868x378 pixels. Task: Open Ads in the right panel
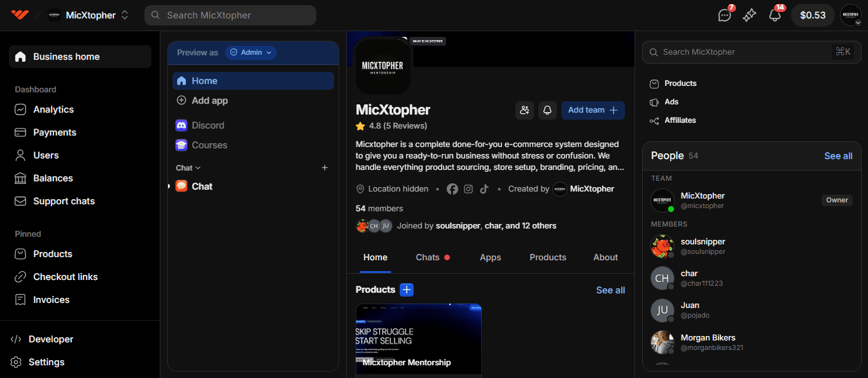pos(664,102)
